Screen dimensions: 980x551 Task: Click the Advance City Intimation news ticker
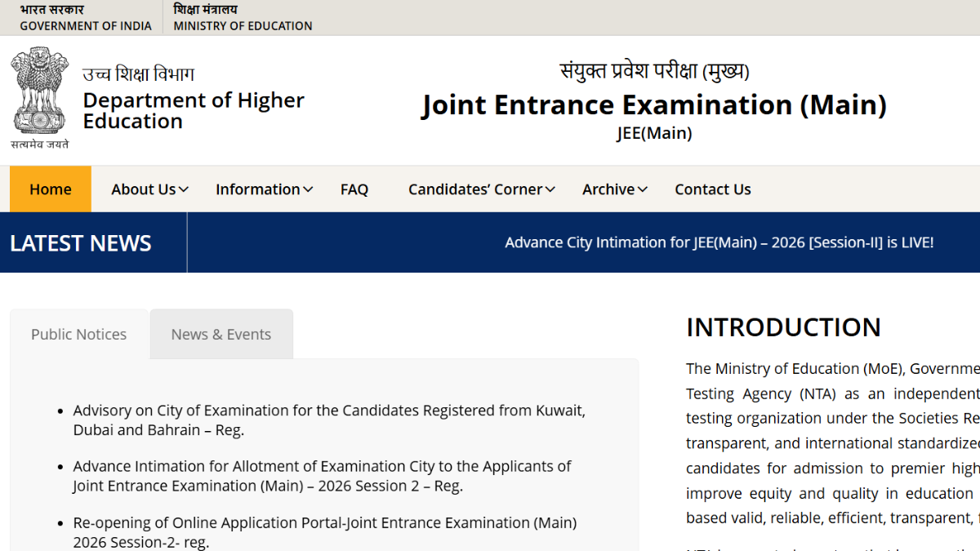click(719, 242)
